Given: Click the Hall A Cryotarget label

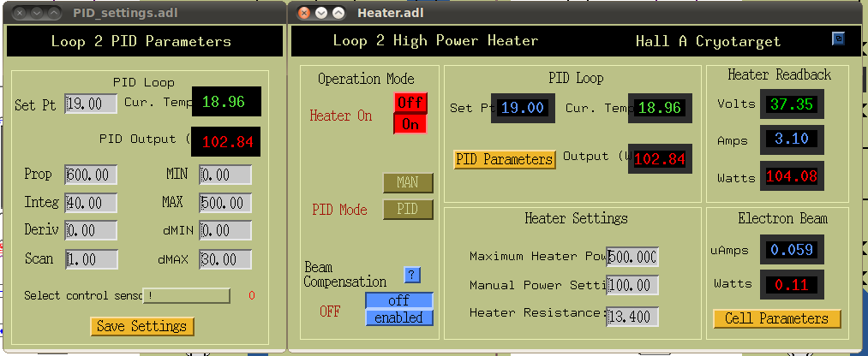Looking at the screenshot, I should pos(708,41).
